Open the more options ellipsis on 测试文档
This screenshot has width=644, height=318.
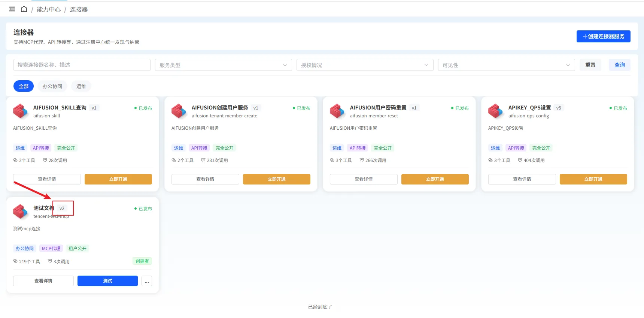pyautogui.click(x=147, y=281)
